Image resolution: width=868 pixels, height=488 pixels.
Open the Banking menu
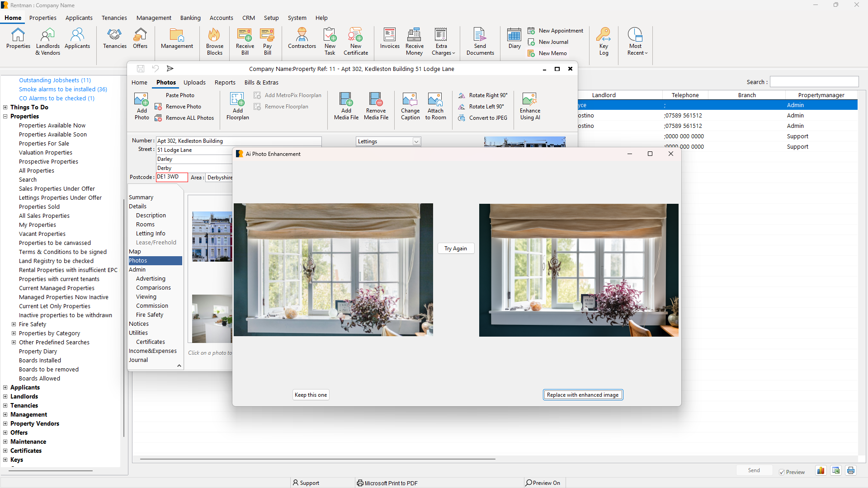(190, 18)
